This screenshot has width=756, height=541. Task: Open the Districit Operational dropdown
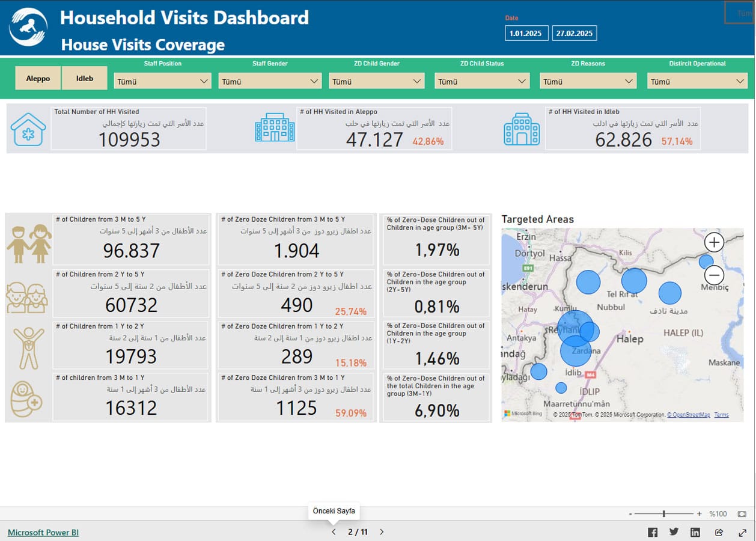point(697,81)
